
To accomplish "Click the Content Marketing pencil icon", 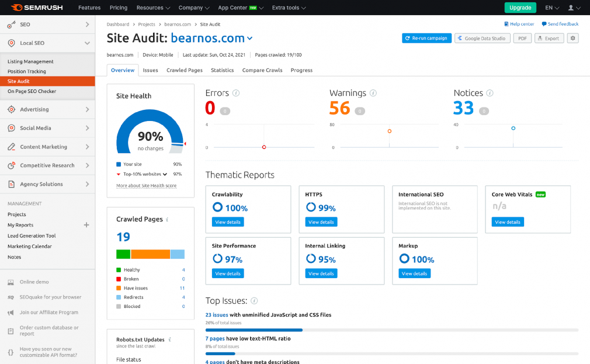I will 11,147.
